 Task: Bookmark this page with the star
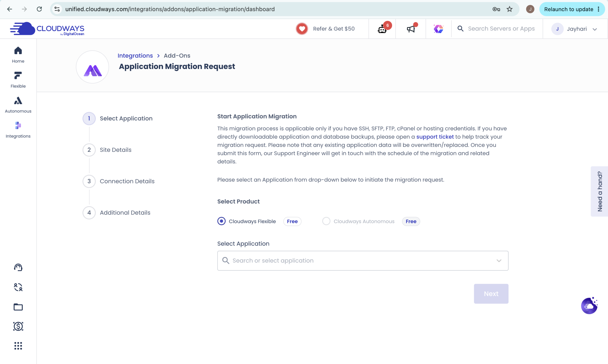(510, 9)
